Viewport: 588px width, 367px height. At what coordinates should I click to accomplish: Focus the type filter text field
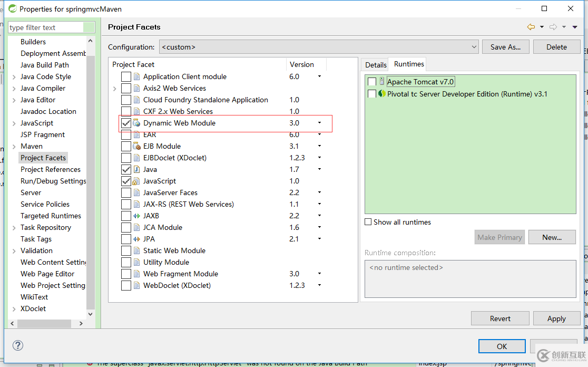pos(52,27)
